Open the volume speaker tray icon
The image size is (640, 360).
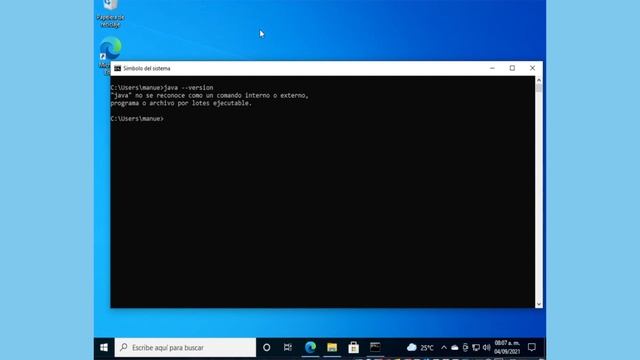[486, 348]
